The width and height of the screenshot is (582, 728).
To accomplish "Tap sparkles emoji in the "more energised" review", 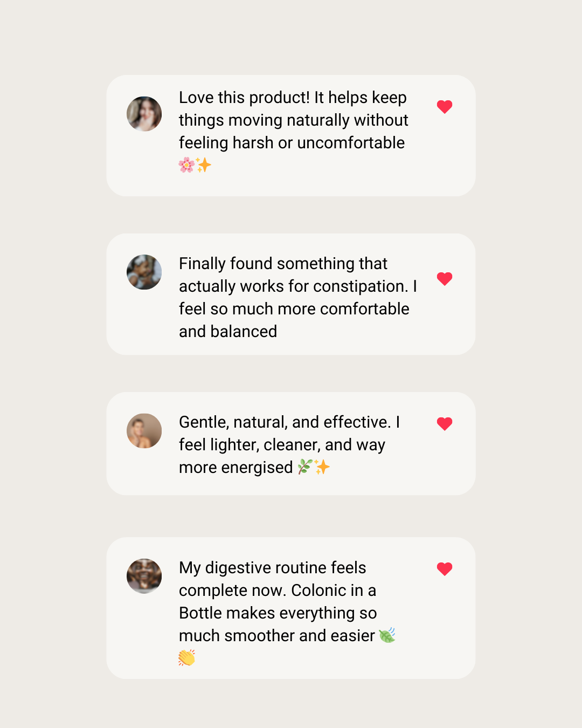I will (x=322, y=466).
